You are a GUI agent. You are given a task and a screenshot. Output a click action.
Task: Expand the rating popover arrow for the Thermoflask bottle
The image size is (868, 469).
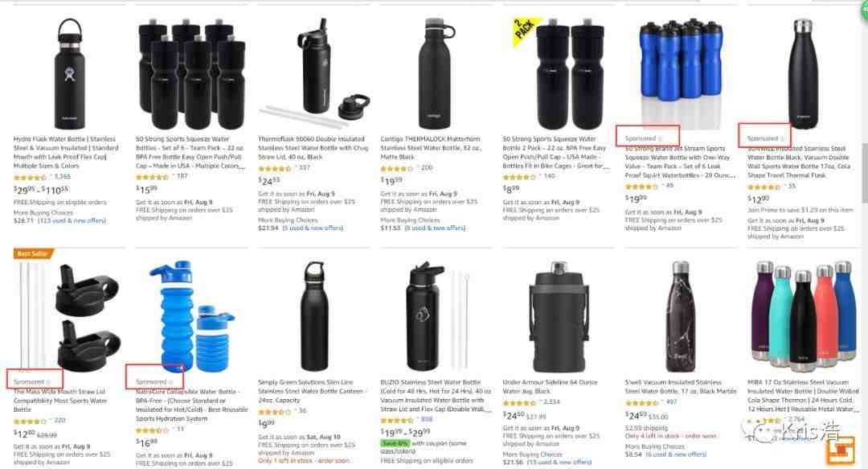pos(296,167)
